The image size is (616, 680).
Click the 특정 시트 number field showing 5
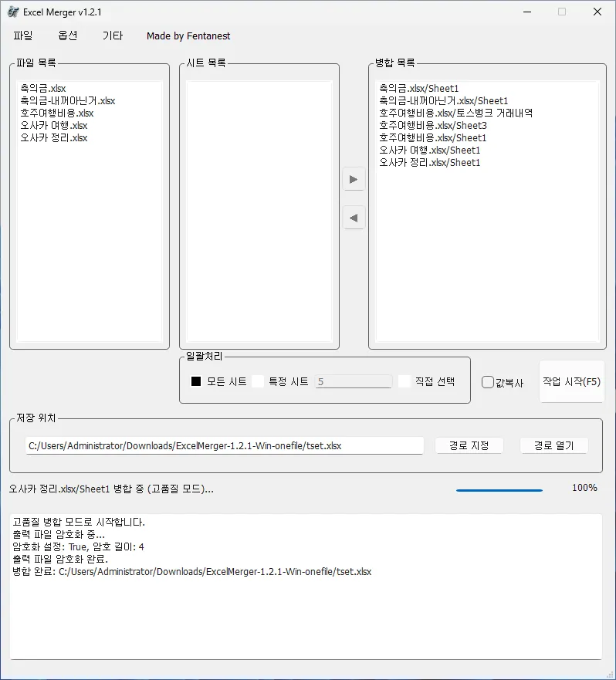click(x=354, y=381)
